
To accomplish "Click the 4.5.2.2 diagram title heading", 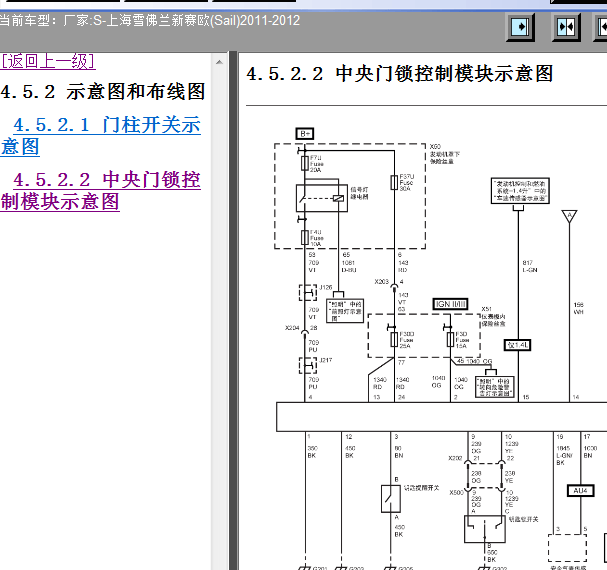I will tap(400, 74).
